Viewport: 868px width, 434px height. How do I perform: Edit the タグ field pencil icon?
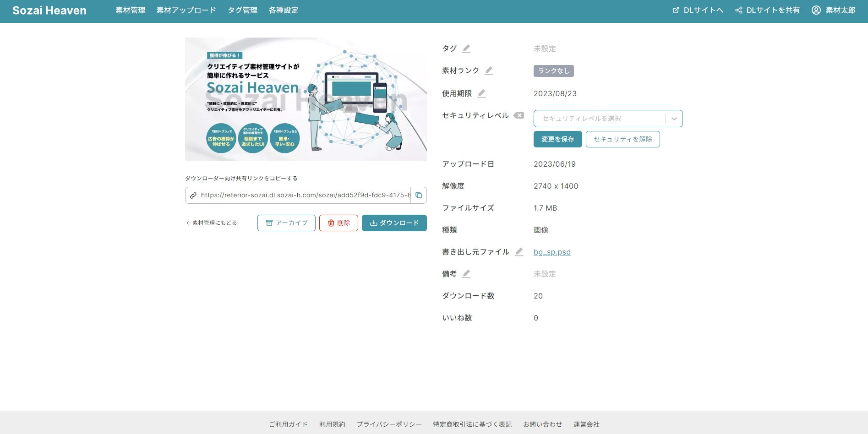tap(466, 49)
